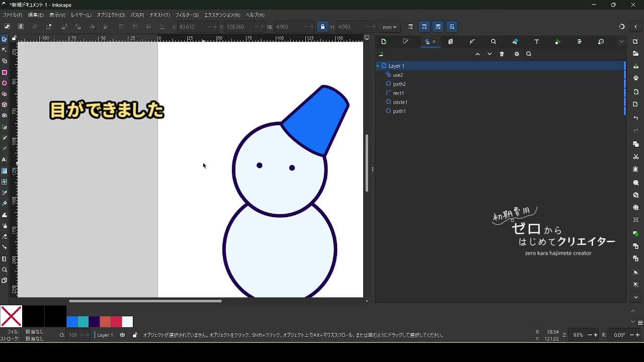Viewport: 644px width, 362px height.
Task: Pick the Zoom tool in the left toolbox
Action: 5,270
